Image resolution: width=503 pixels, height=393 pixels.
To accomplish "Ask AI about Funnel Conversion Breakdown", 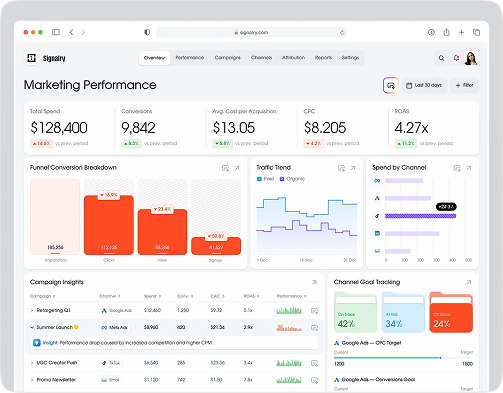I will tap(225, 168).
